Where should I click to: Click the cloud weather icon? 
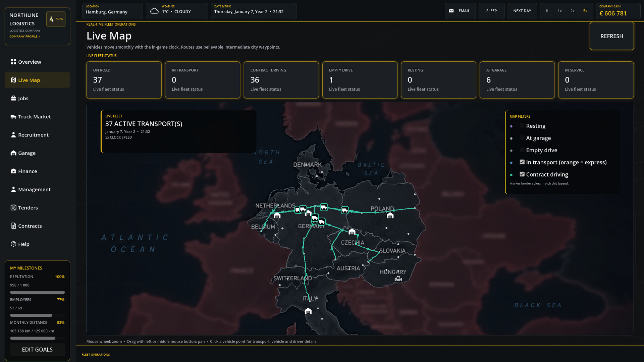(x=154, y=11)
